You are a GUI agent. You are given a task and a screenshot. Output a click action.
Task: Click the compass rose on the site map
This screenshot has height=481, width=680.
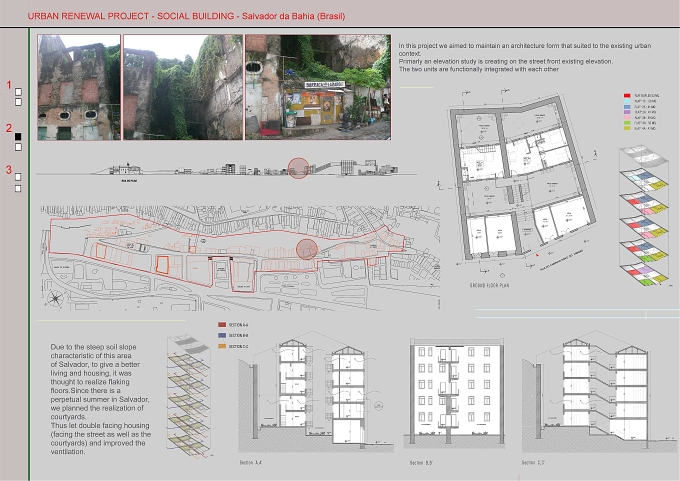click(55, 299)
